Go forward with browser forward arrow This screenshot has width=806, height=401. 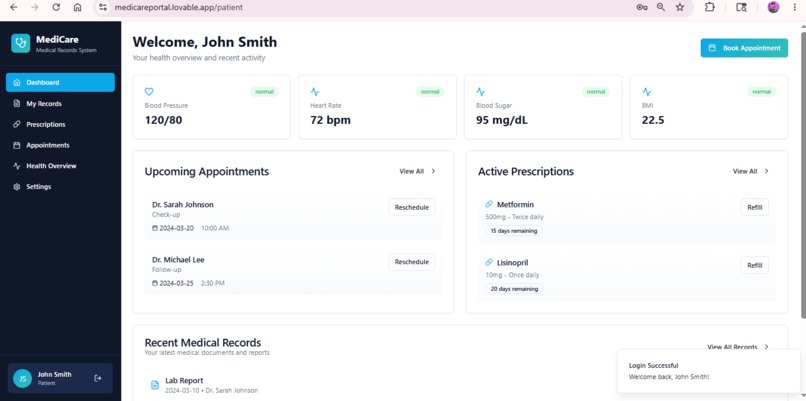click(x=35, y=7)
